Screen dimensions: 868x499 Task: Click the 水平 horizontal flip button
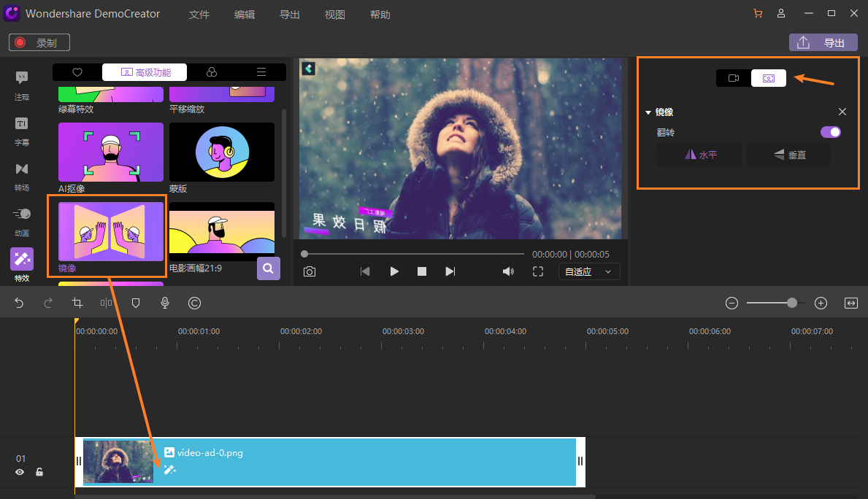pyautogui.click(x=699, y=155)
